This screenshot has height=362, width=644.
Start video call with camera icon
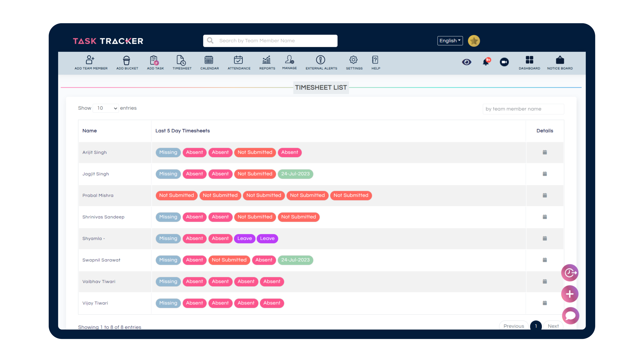(504, 62)
